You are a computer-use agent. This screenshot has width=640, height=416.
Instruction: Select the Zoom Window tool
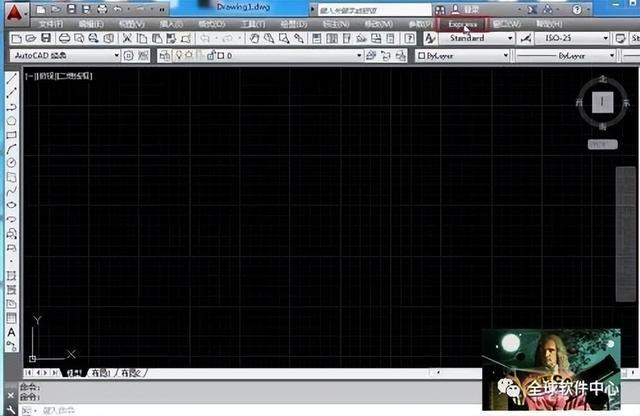pos(284,38)
